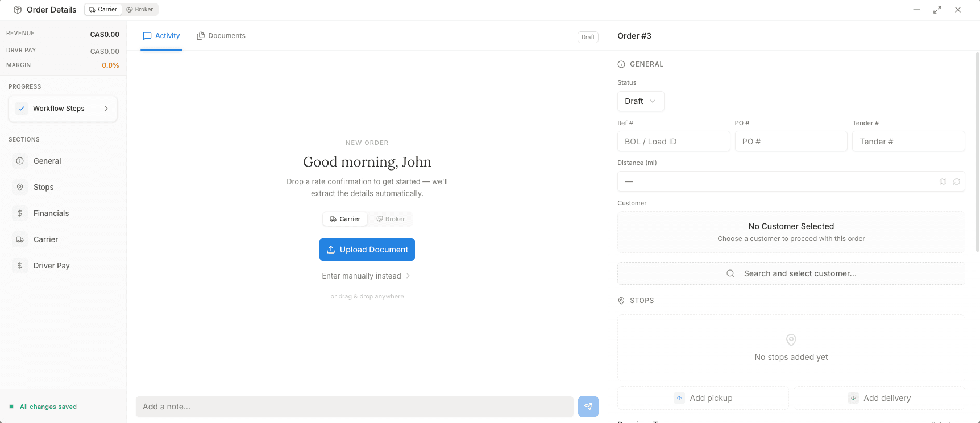The height and width of the screenshot is (423, 980).
Task: Minimize the Order Details window
Action: tap(917, 10)
